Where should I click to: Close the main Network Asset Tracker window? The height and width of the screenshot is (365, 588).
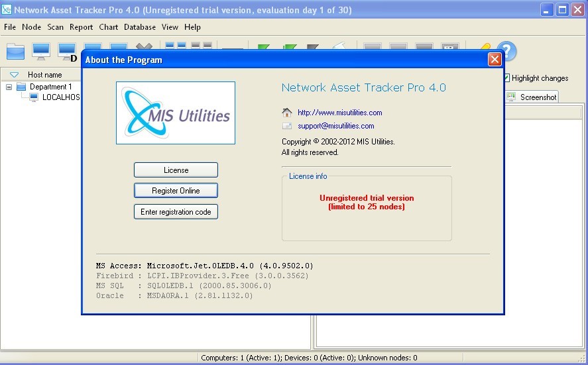(x=577, y=10)
